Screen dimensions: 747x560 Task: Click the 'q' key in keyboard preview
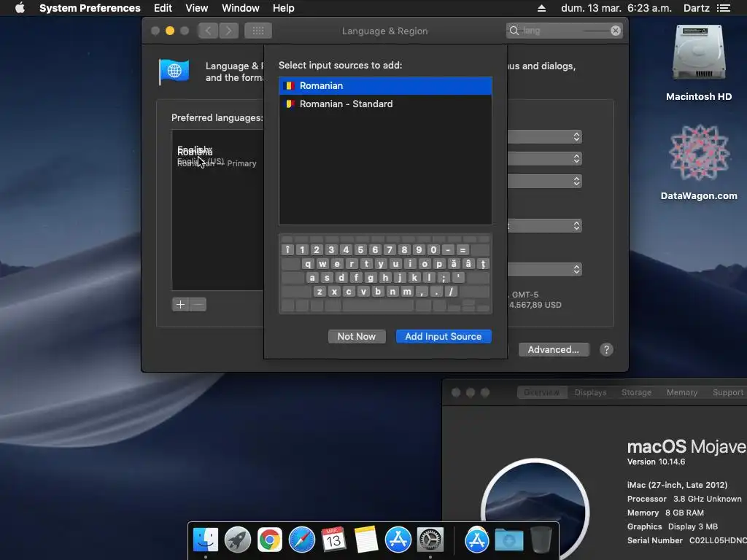click(x=308, y=264)
